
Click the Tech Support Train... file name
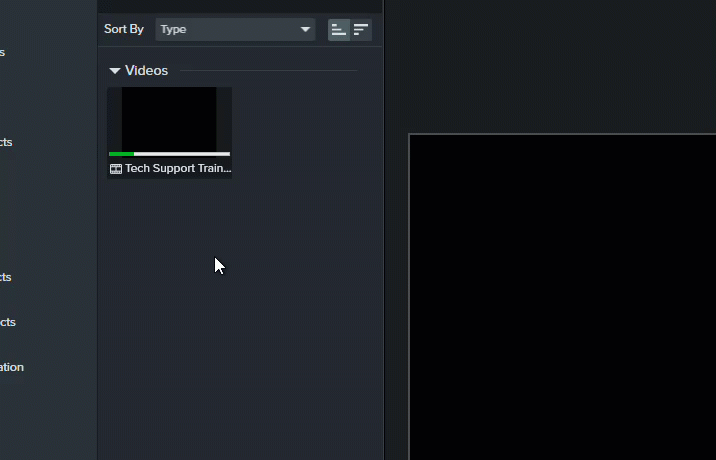[x=178, y=169]
